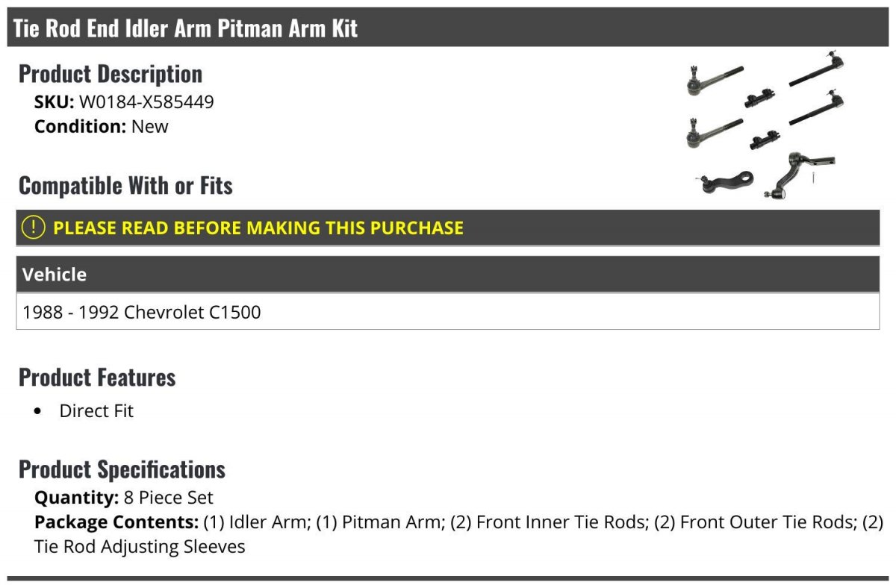Expand the PLEASE READ BEFORE MAKING THIS PURCHASE banner
896x588 pixels.
(448, 228)
